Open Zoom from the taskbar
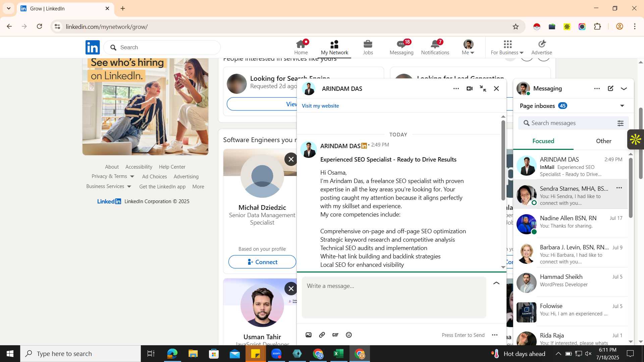The height and width of the screenshot is (362, 644). click(276, 354)
